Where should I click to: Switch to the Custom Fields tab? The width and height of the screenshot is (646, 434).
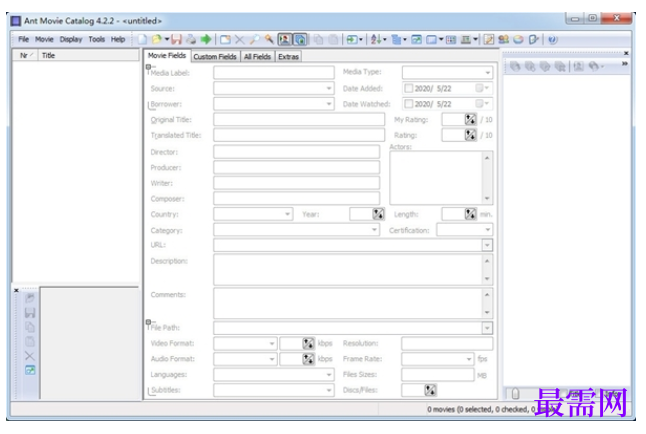pos(215,57)
